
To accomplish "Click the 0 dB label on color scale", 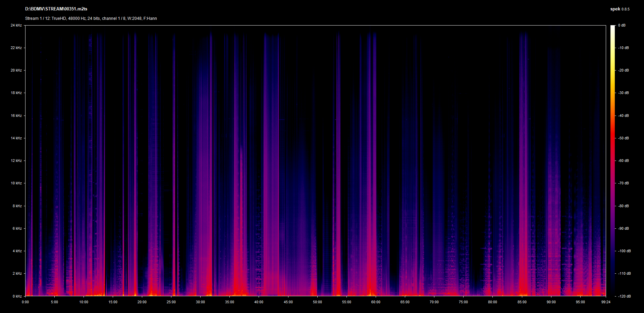I will point(622,26).
